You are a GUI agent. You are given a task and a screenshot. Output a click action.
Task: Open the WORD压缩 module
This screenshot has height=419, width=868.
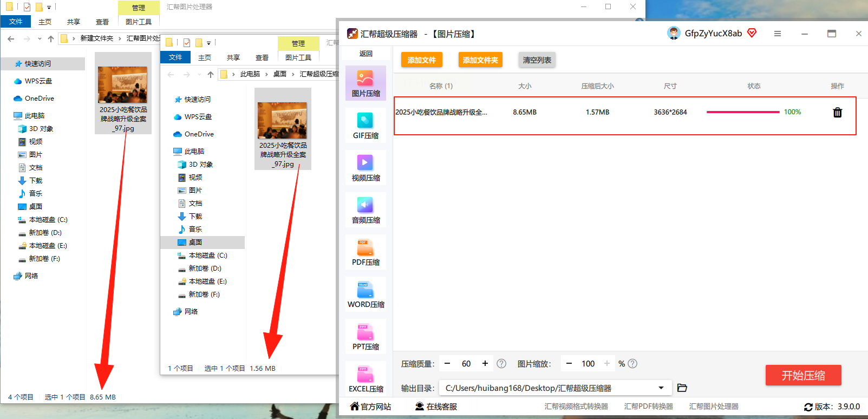[x=366, y=294]
